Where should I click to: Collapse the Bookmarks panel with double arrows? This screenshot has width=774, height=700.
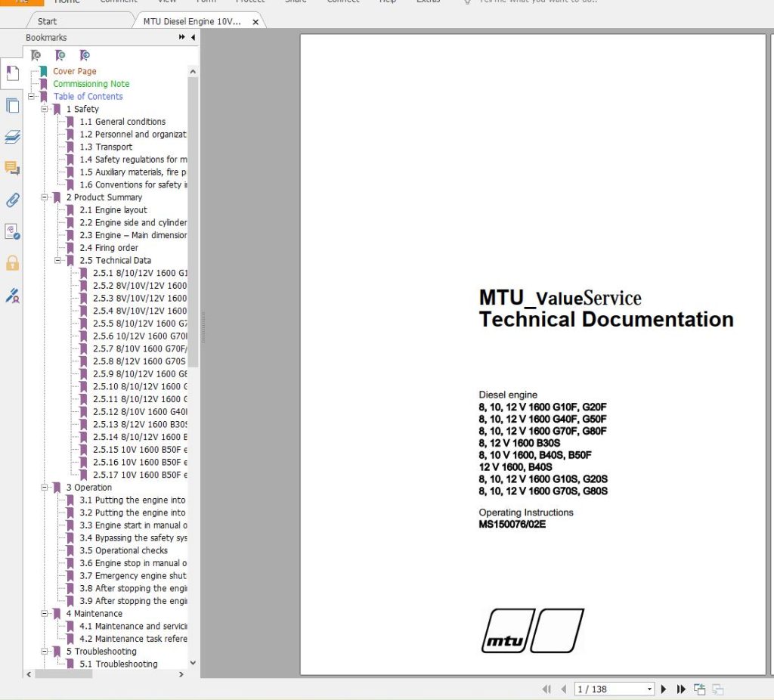click(181, 37)
